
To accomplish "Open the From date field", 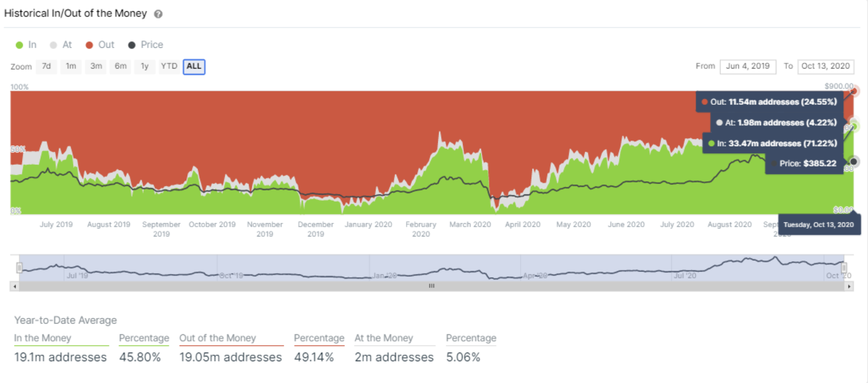I will [747, 66].
